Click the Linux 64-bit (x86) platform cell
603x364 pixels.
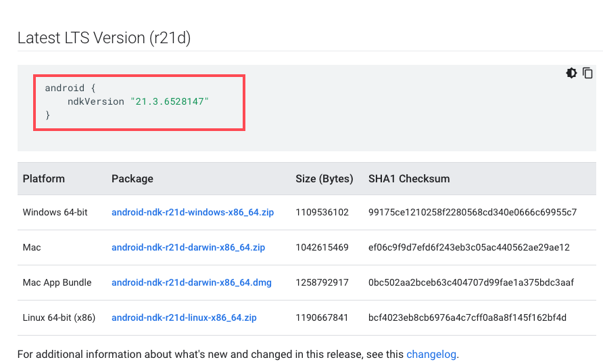59,317
